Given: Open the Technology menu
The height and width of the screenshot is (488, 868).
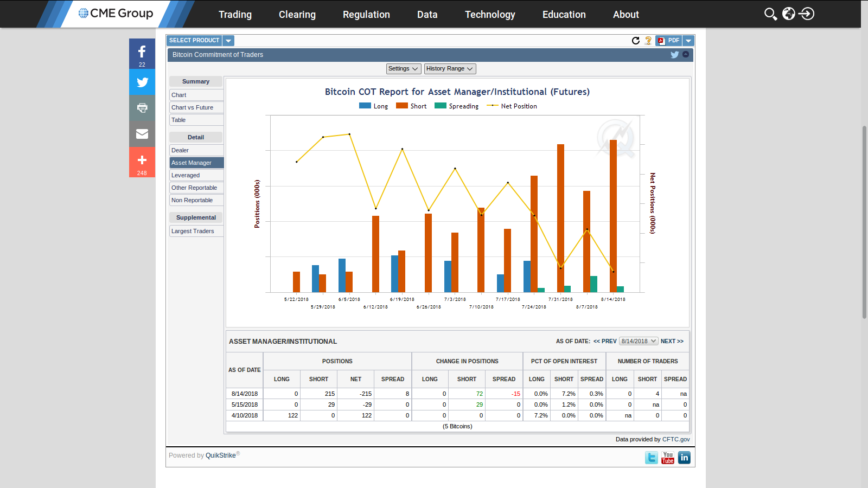Looking at the screenshot, I should (490, 15).
